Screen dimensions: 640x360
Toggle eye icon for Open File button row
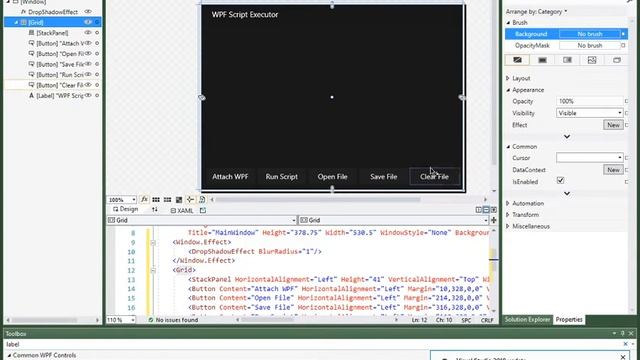click(x=88, y=53)
